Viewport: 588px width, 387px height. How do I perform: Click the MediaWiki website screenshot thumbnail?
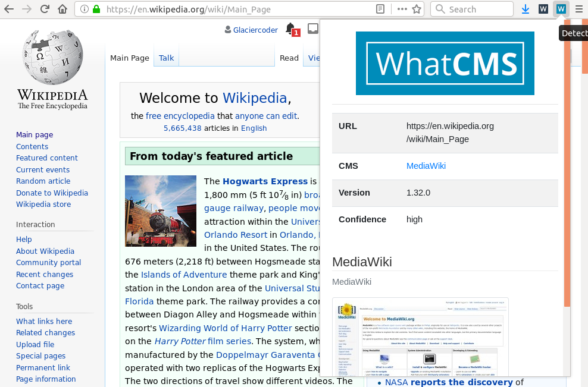point(420,336)
